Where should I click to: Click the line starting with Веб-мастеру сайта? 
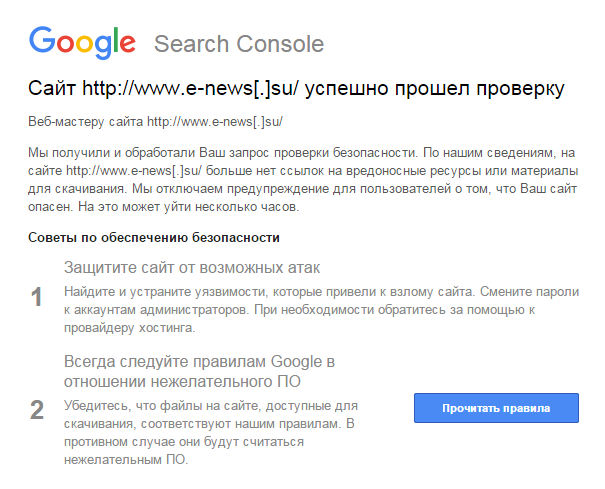157,122
